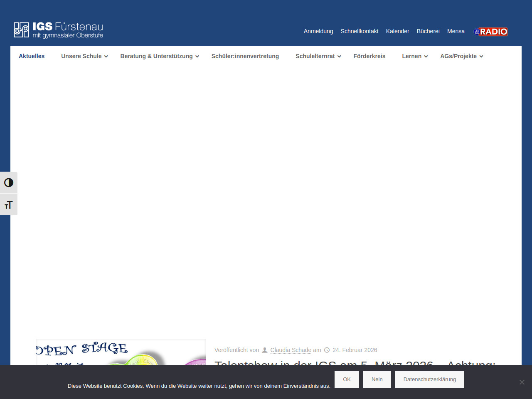The image size is (532, 399).
Task: Open the Anmeldung link
Action: pyautogui.click(x=318, y=31)
